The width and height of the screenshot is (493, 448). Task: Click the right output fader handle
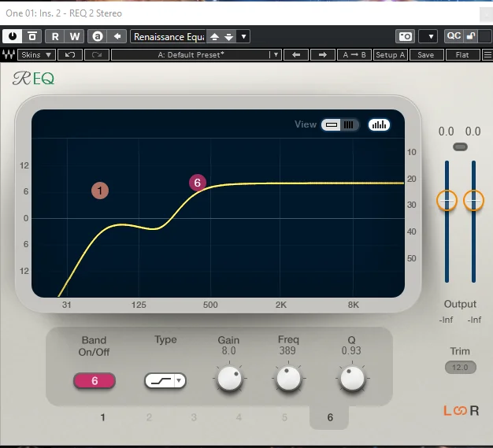coord(473,200)
